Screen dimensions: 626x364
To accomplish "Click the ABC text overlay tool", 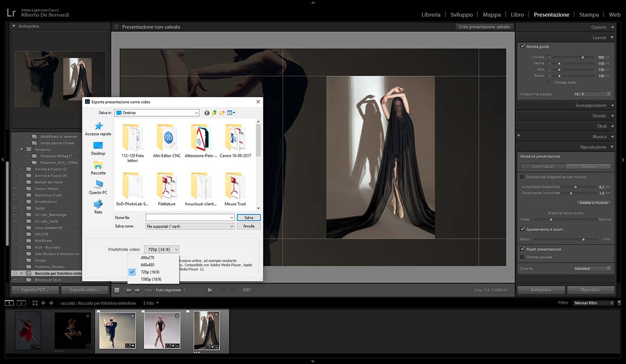I will tap(247, 290).
